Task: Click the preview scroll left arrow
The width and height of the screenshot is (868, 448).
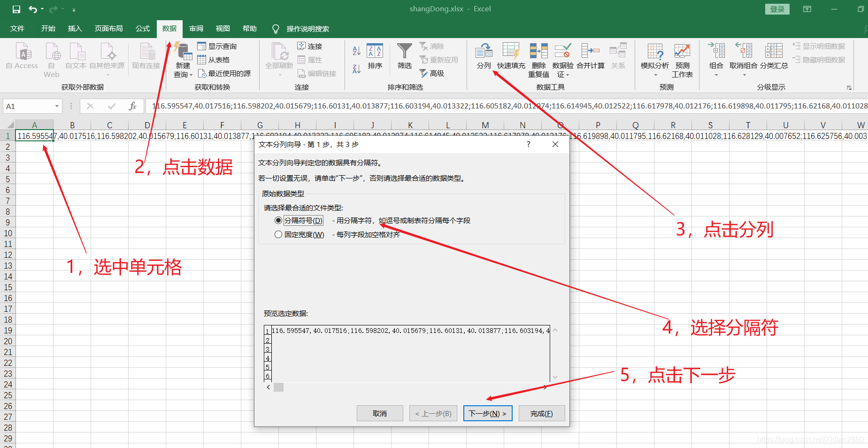Action: tap(268, 387)
